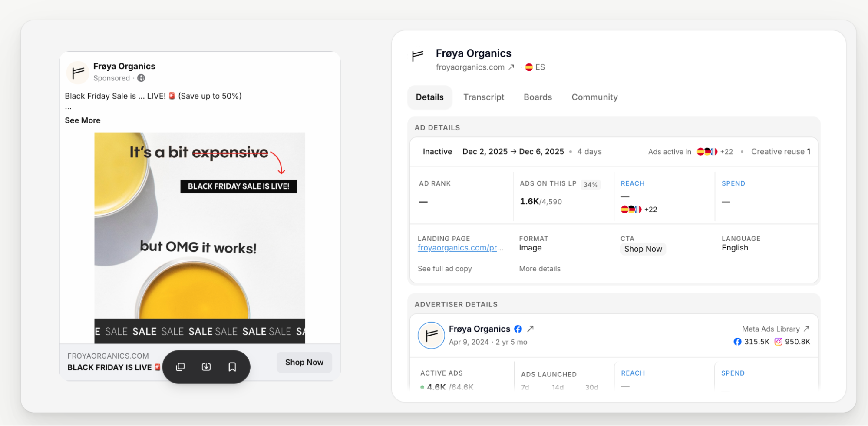Expand ad text with See More
This screenshot has width=868, height=426.
[83, 120]
